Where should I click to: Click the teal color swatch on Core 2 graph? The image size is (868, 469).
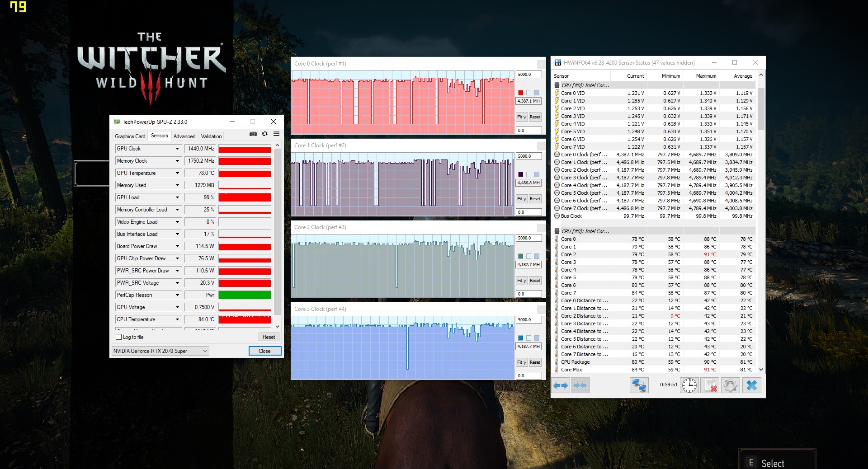521,256
